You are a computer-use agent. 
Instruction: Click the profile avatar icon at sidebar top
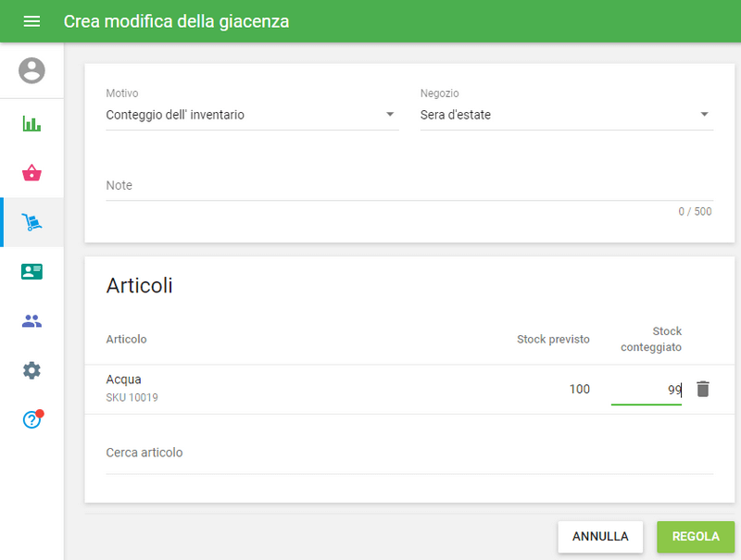(x=31, y=69)
